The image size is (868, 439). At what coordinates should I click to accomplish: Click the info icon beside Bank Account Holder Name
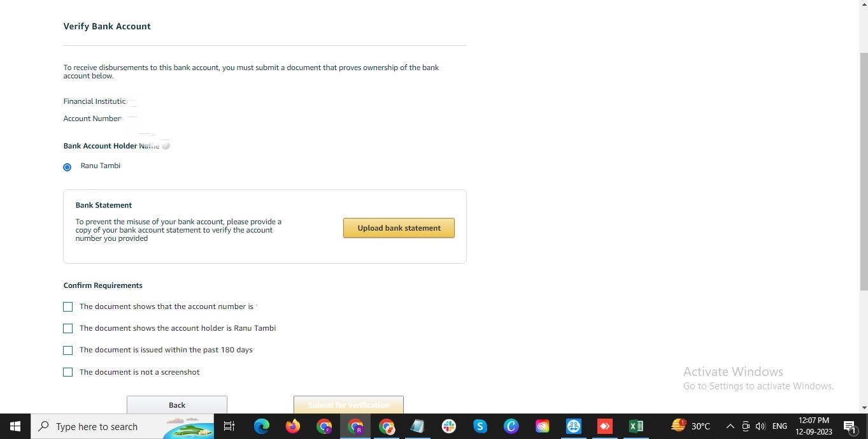[166, 146]
